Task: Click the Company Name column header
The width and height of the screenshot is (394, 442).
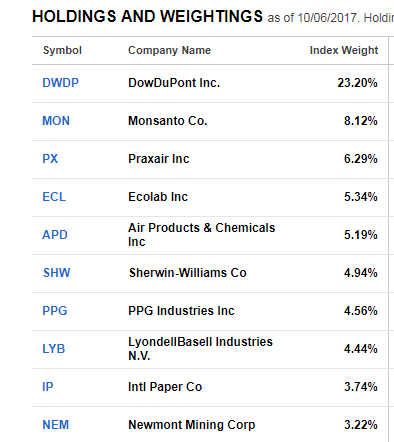Action: tap(170, 50)
